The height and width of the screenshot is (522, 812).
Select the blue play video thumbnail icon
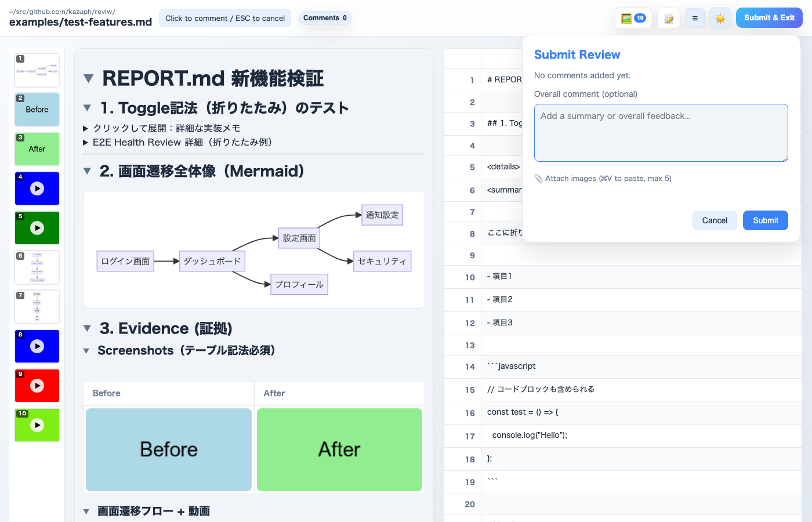37,188
